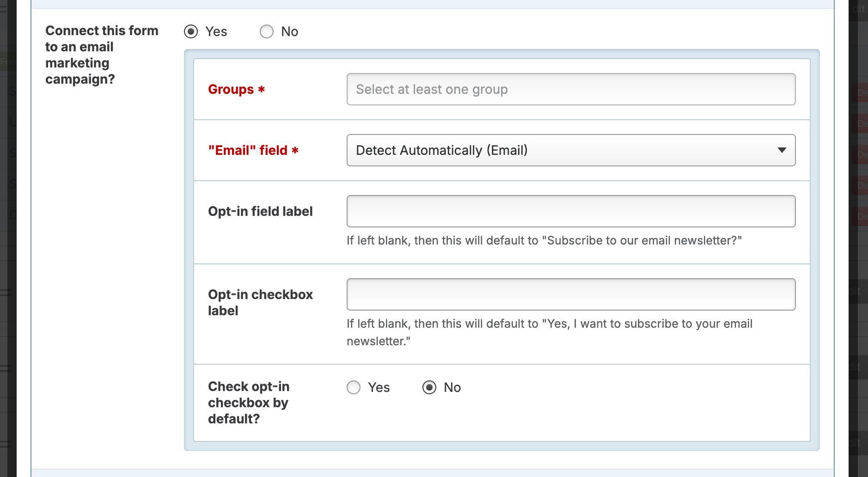This screenshot has width=868, height=477.
Task: Select "No" to disconnect the email marketing campaign
Action: click(267, 31)
